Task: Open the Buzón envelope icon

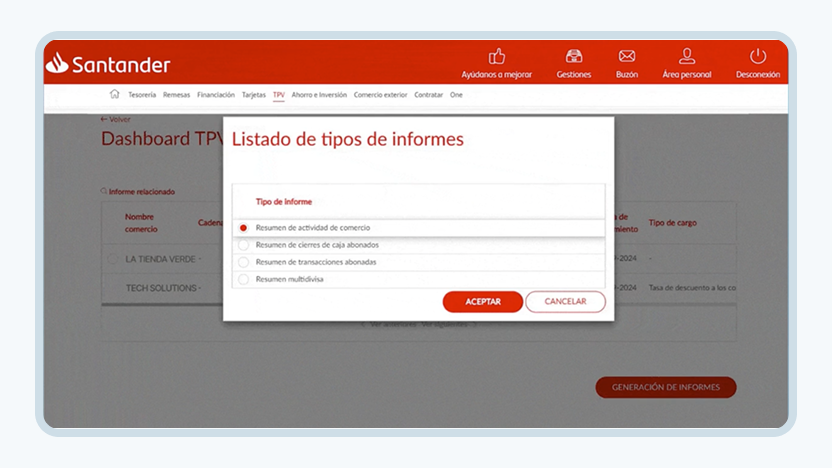Action: 627,56
